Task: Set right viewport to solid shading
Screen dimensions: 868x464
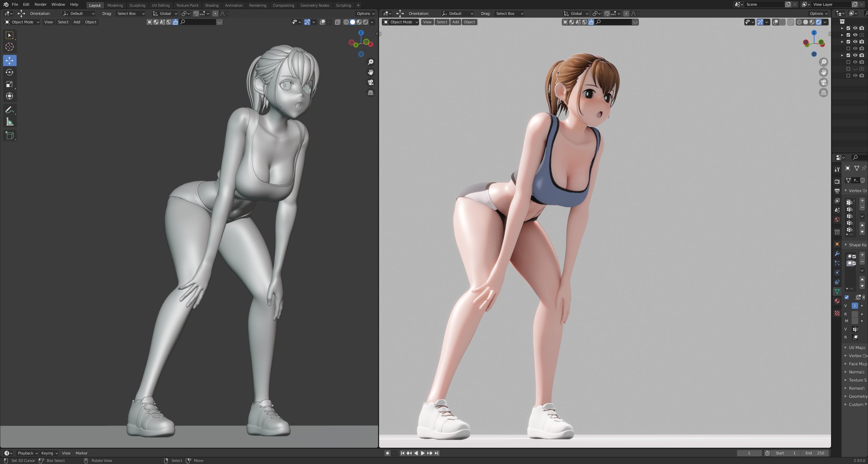Action: 806,22
